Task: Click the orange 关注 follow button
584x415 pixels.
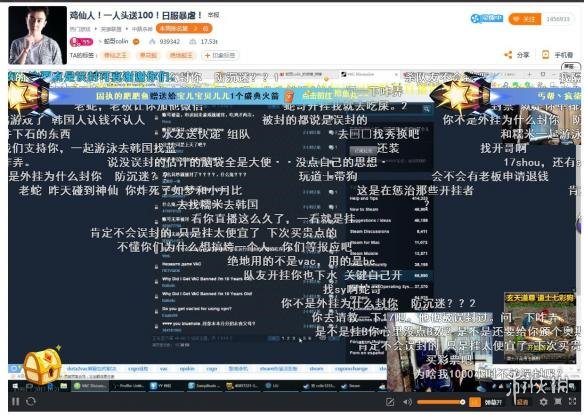Action: pyautogui.click(x=524, y=19)
